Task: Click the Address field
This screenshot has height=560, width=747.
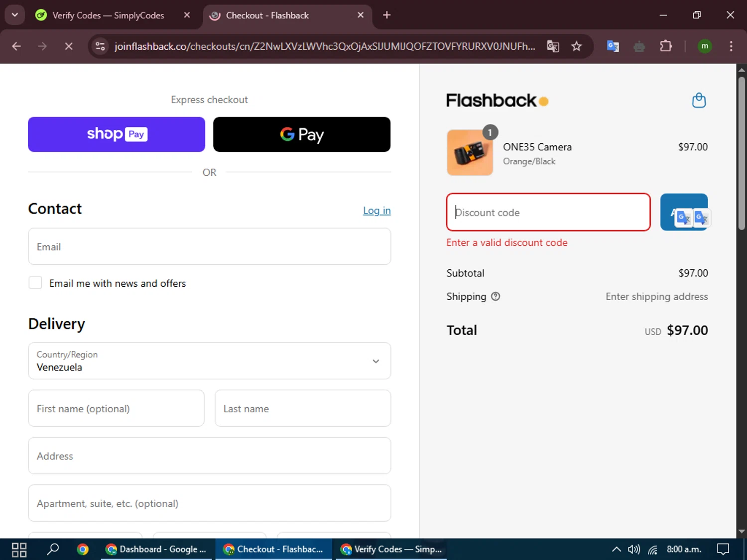Action: [210, 455]
